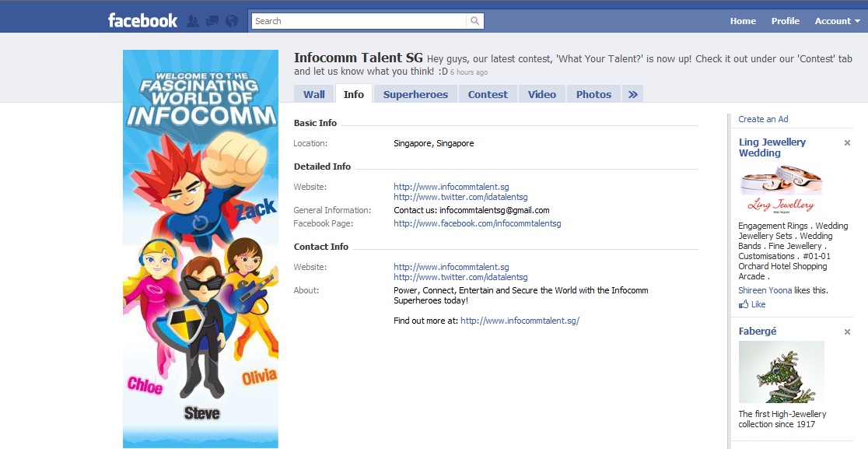Click the '6 hours ago' status timestamp
Viewport: 868px width, 449px height.
click(469, 72)
